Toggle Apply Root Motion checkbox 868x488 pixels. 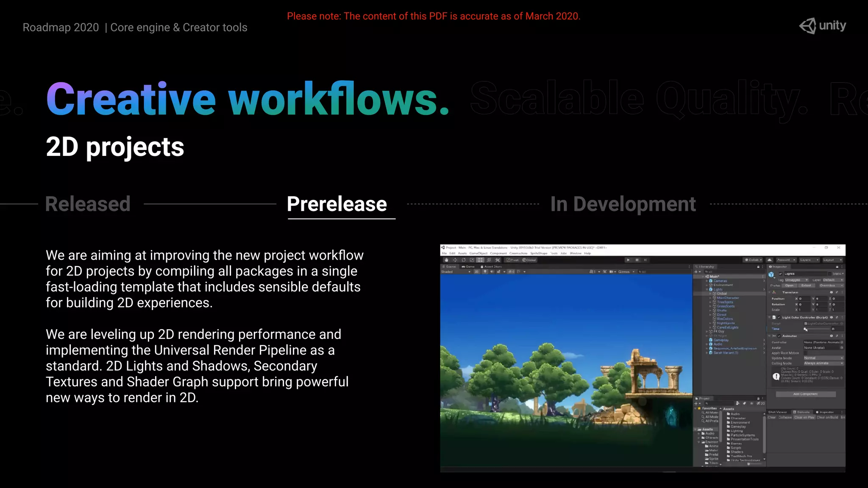click(806, 353)
